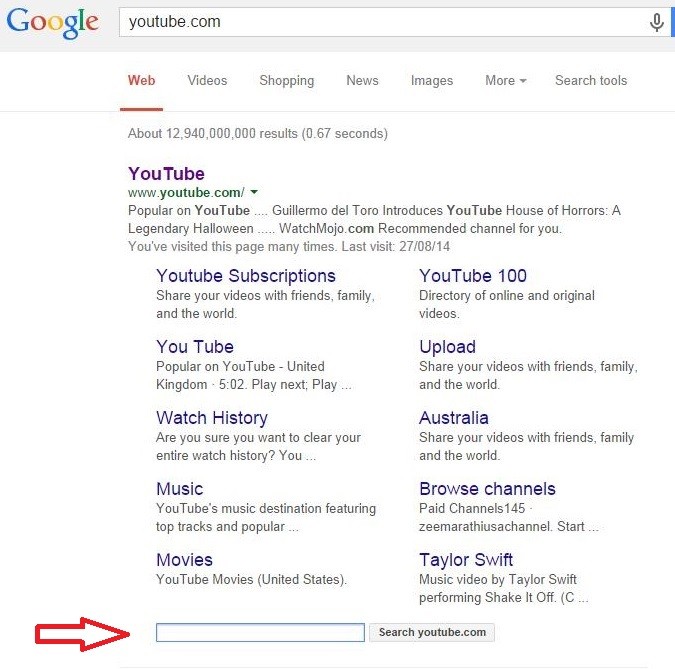
Task: Open the More dropdown menu
Action: pos(505,81)
